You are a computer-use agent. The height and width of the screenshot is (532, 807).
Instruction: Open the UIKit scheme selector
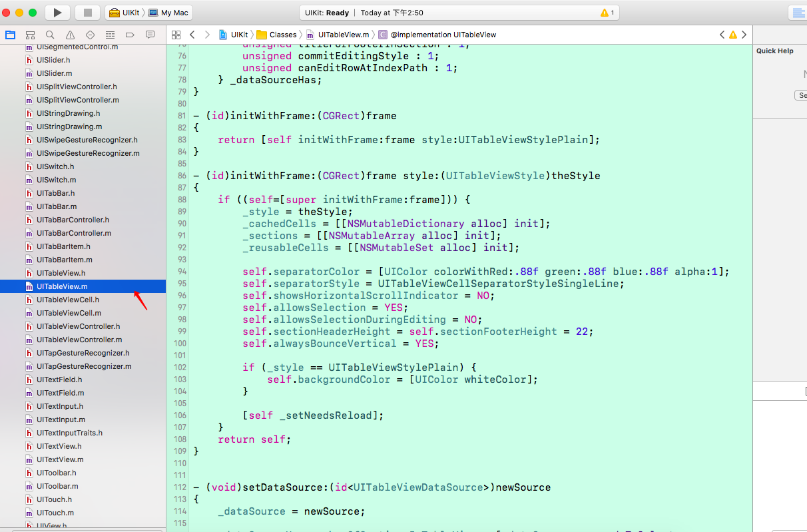pyautogui.click(x=124, y=13)
